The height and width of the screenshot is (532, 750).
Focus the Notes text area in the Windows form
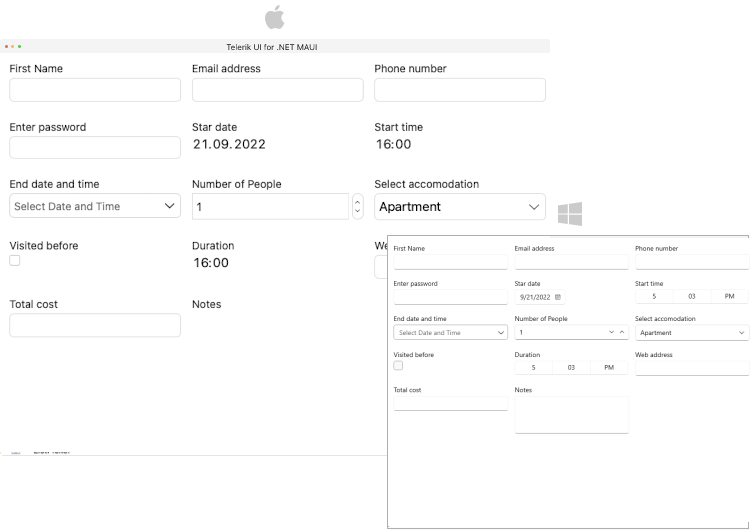tap(571, 415)
